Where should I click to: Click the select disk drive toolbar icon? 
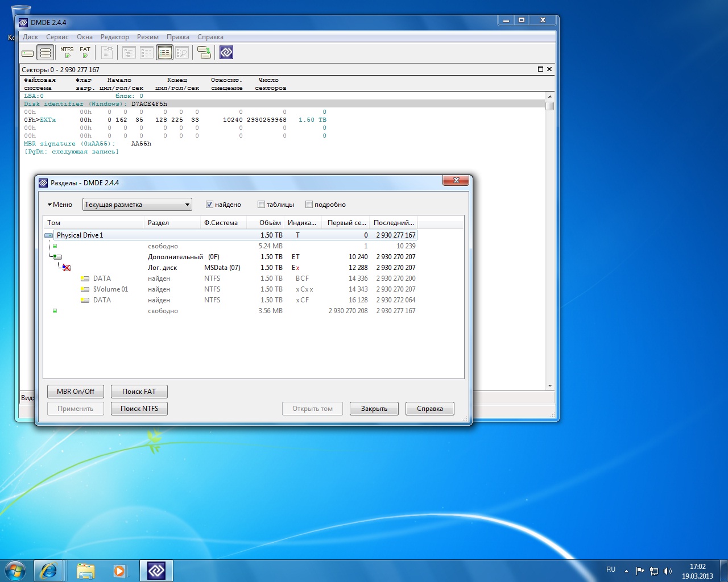click(x=28, y=53)
